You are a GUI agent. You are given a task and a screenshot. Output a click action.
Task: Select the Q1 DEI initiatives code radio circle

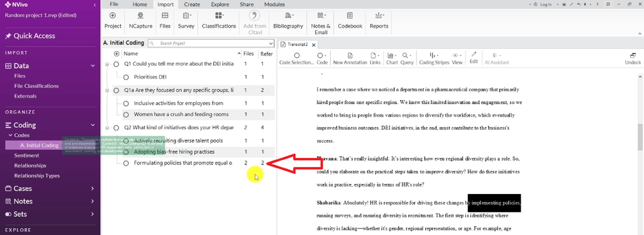116,64
